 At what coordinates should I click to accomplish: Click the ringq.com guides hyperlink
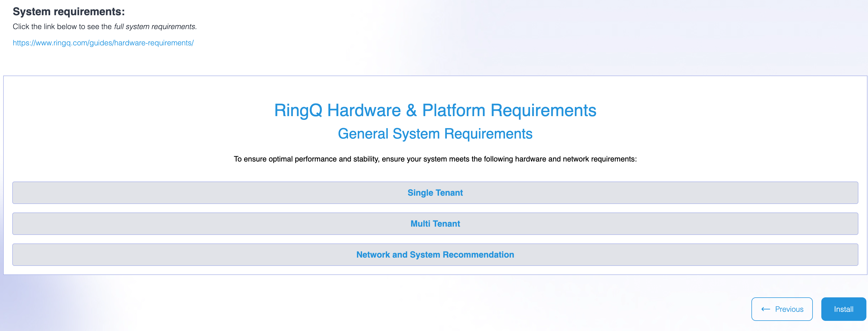[103, 43]
